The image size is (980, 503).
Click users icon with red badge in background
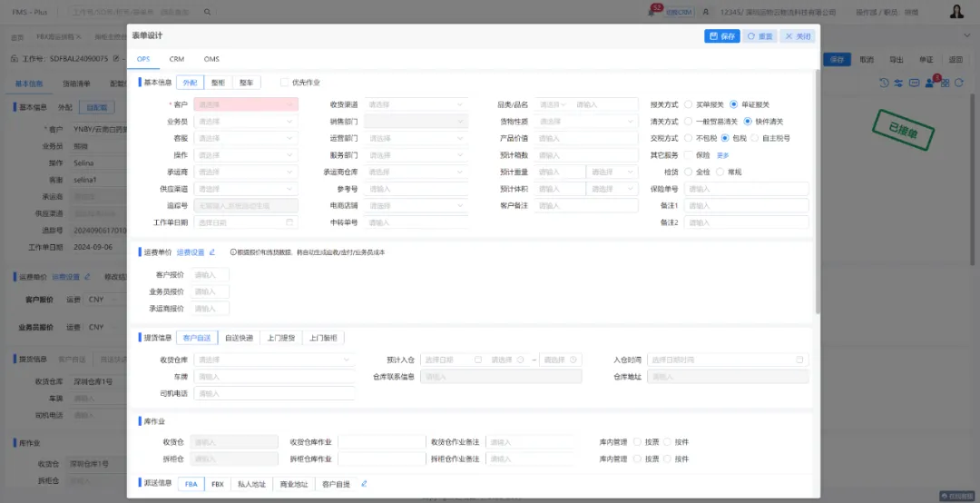click(930, 83)
